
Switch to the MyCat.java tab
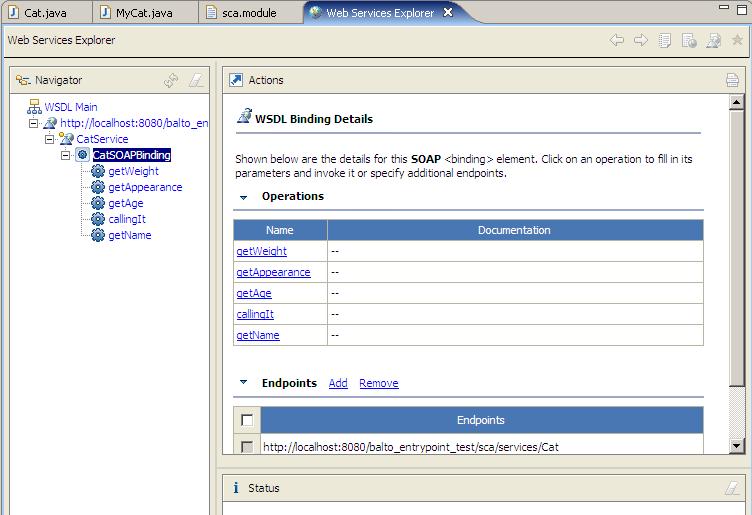click(x=144, y=13)
